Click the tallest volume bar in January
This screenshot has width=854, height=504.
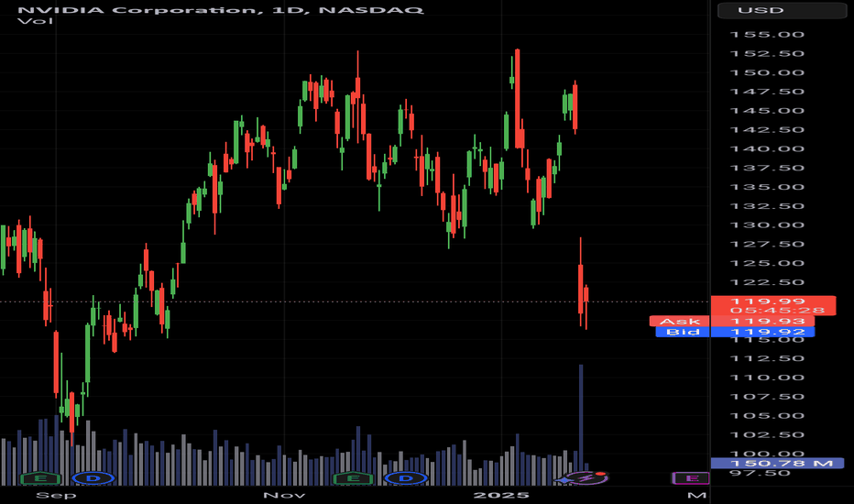point(581,425)
